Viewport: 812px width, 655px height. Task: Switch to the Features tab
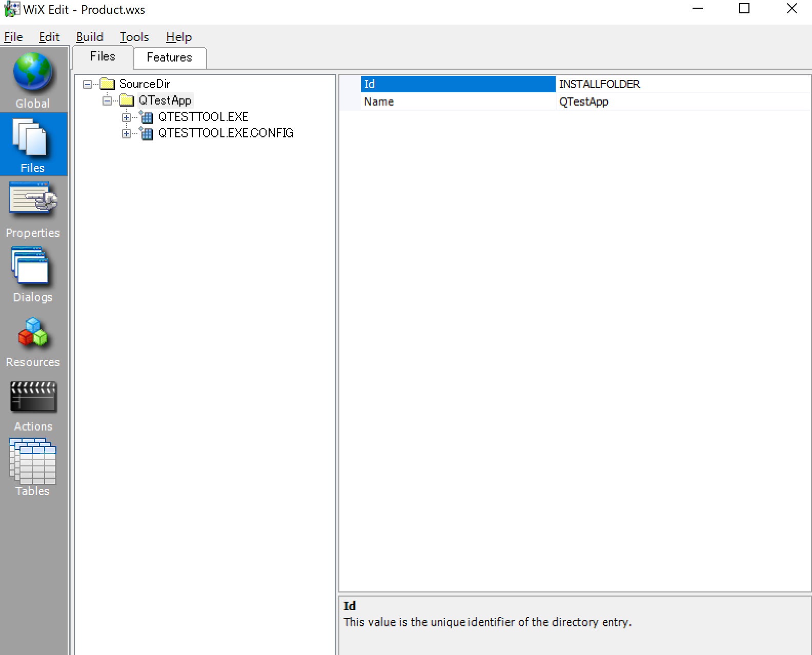coord(170,57)
